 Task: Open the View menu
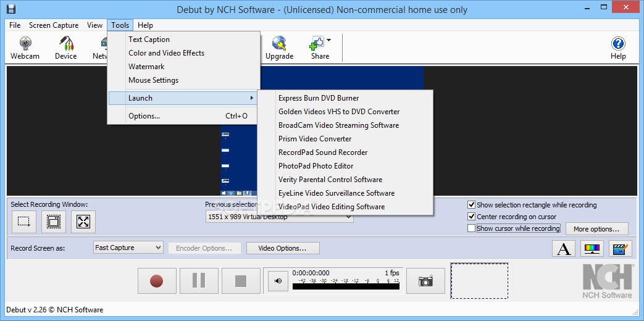94,25
